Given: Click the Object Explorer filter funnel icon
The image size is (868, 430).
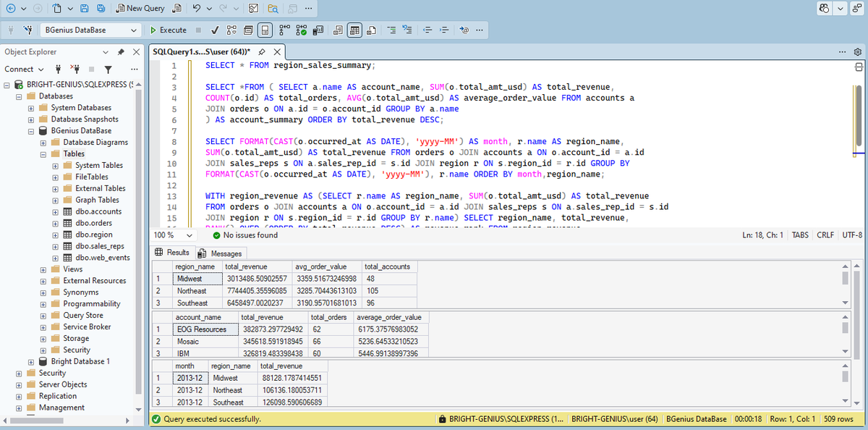Looking at the screenshot, I should point(108,69).
